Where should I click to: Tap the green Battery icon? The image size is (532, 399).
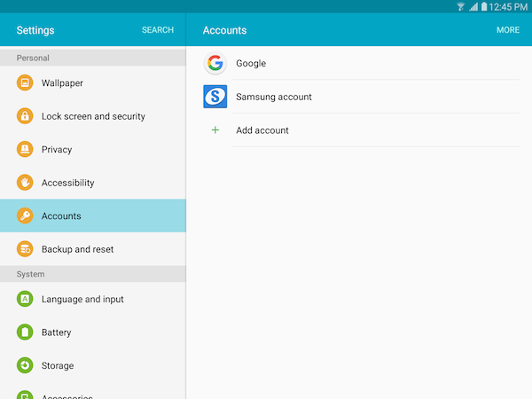(x=25, y=332)
